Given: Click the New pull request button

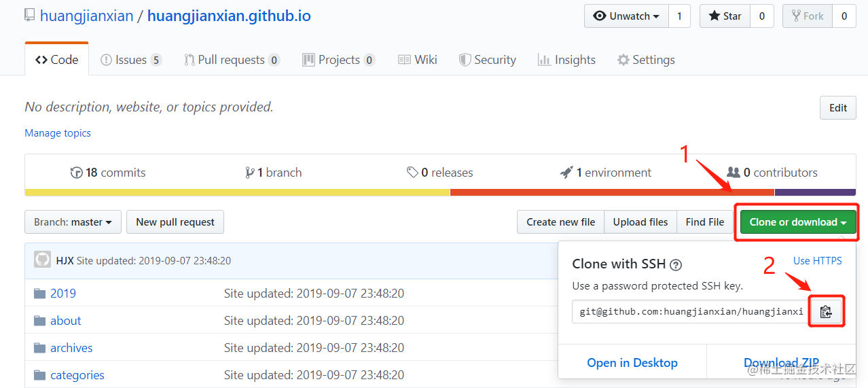Looking at the screenshot, I should [x=175, y=222].
